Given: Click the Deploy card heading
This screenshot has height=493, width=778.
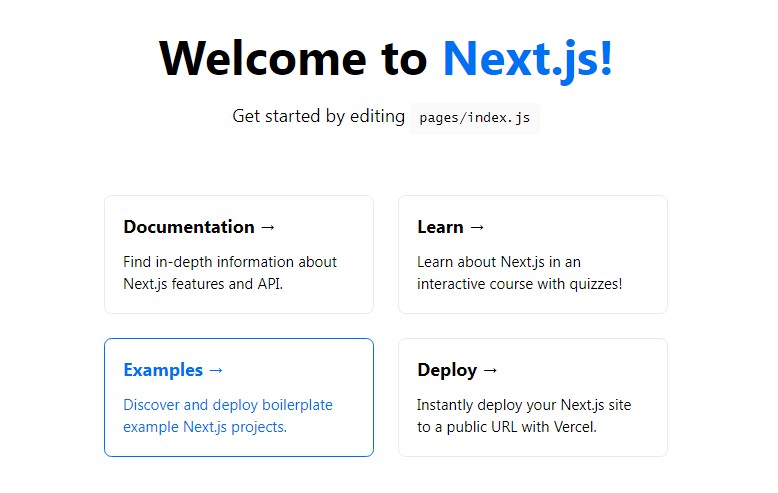Looking at the screenshot, I should pyautogui.click(x=447, y=370).
